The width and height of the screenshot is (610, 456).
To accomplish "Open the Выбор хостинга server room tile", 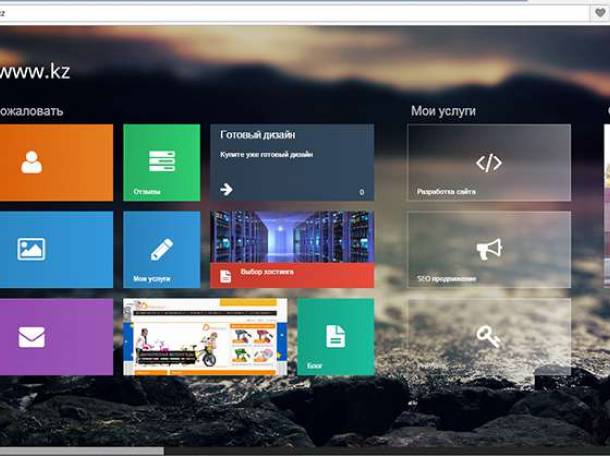I will 292,236.
